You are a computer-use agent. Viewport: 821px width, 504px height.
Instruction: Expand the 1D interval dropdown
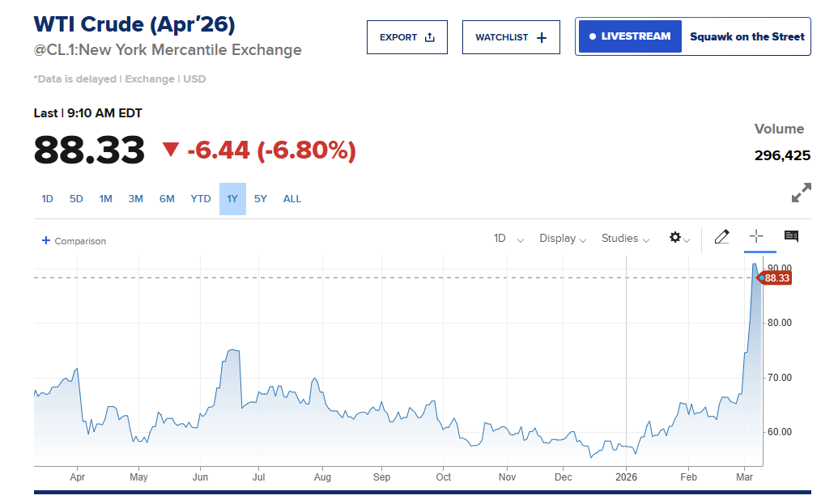click(x=508, y=239)
